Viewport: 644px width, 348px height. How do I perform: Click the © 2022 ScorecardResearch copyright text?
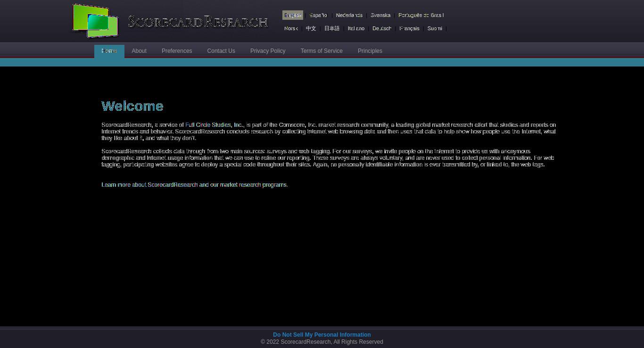point(322,342)
